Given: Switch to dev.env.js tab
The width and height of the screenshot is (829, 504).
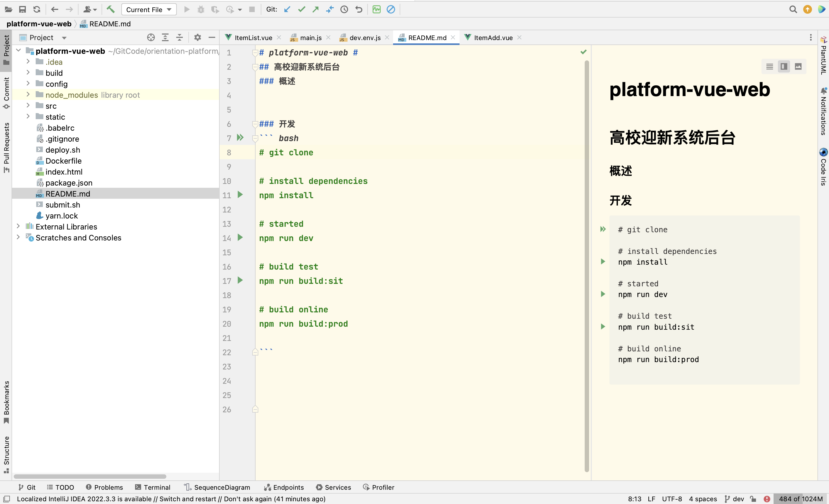Looking at the screenshot, I should pyautogui.click(x=365, y=38).
